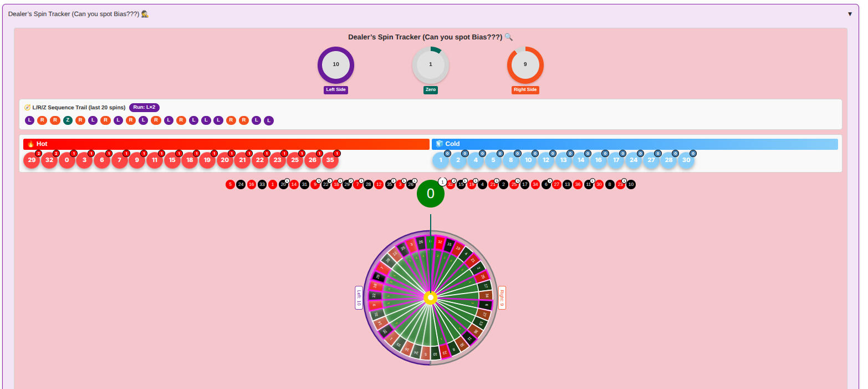The image size is (868, 389).
Task: Click the blue Cold header bar
Action: click(x=635, y=144)
